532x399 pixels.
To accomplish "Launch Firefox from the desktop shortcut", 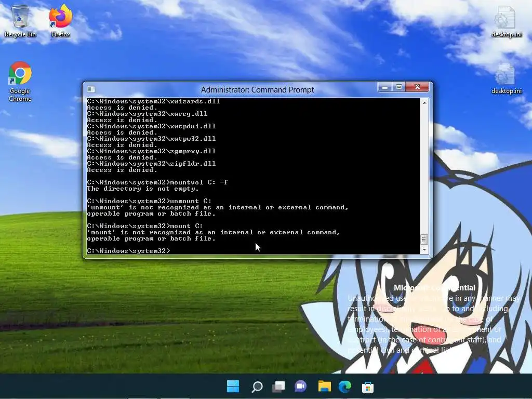I will tap(60, 20).
